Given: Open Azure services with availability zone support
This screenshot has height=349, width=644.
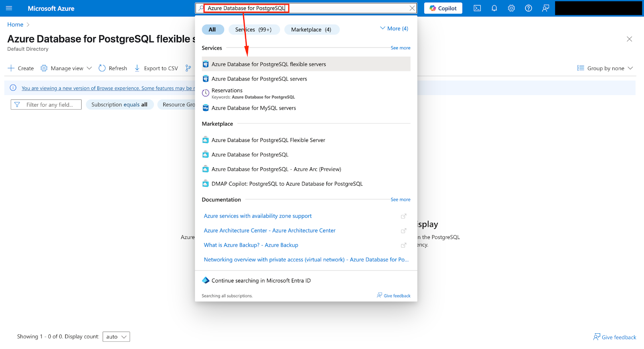Looking at the screenshot, I should coord(258,216).
